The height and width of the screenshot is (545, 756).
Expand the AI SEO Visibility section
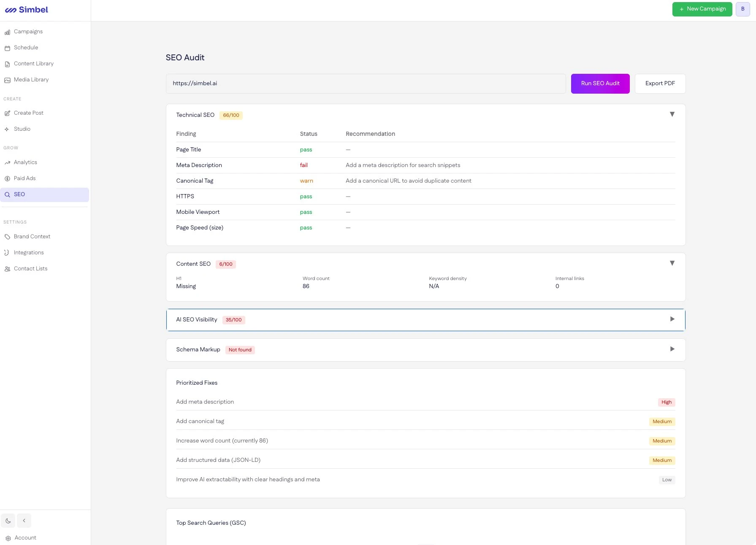pyautogui.click(x=672, y=319)
